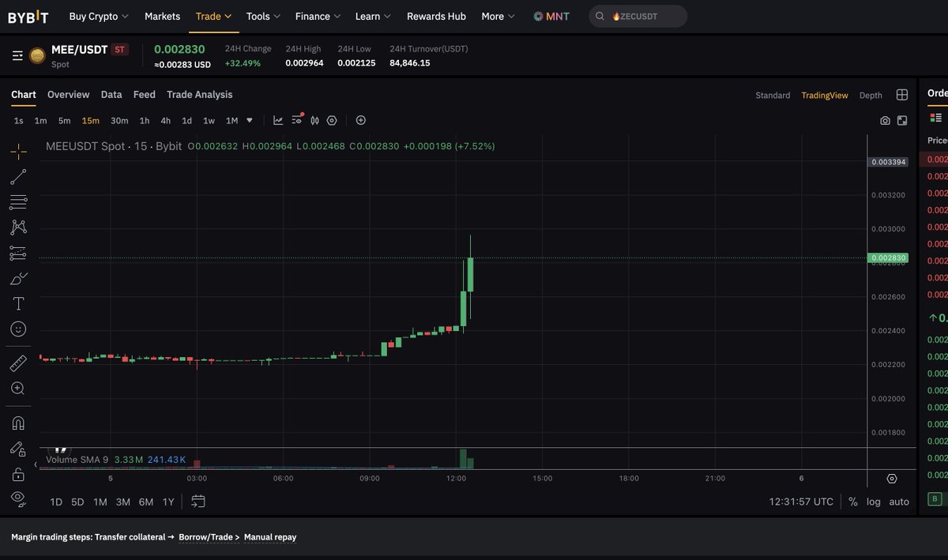This screenshot has height=560, width=948.
Task: Open the brush drawing tool
Action: click(18, 279)
